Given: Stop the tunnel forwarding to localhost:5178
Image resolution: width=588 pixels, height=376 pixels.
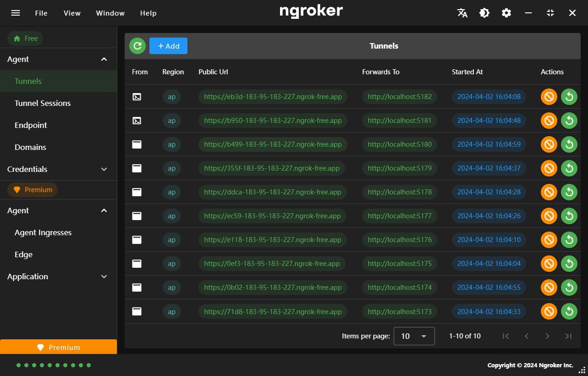Looking at the screenshot, I should [x=549, y=192].
